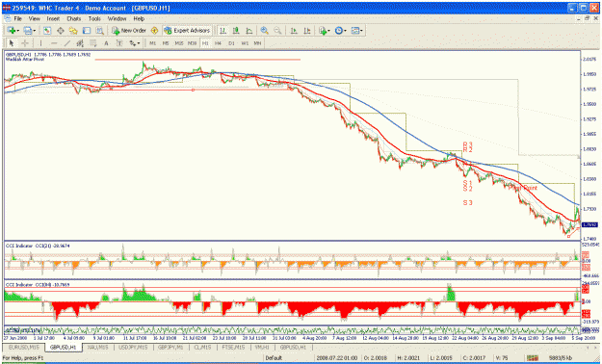Switch to the EURUSD,M15 chart tab
602x364 pixels.
[x=24, y=347]
